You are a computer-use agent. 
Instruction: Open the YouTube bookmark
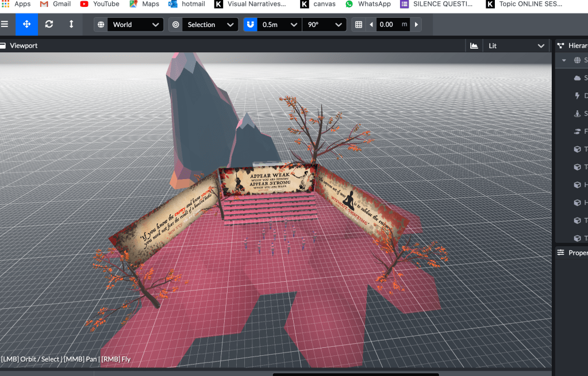point(100,4)
